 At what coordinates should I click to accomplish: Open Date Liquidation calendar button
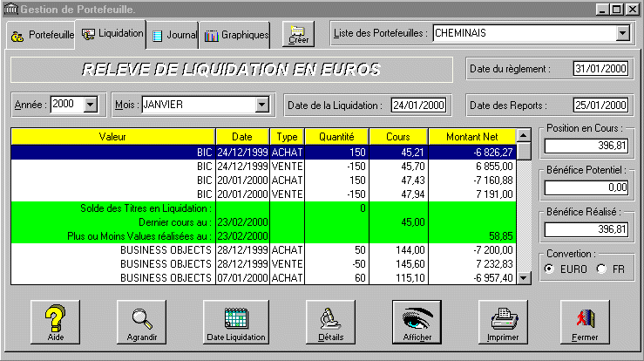pyautogui.click(x=236, y=322)
